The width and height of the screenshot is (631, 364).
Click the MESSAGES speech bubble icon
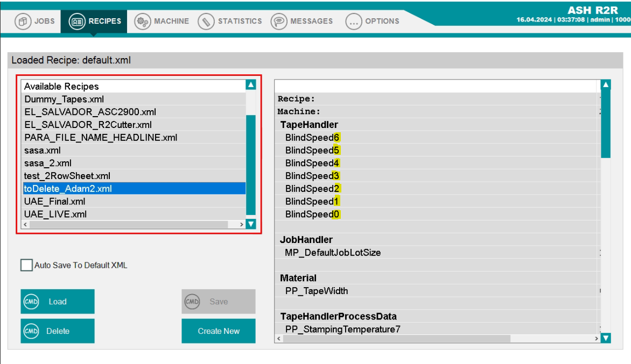[x=279, y=21]
